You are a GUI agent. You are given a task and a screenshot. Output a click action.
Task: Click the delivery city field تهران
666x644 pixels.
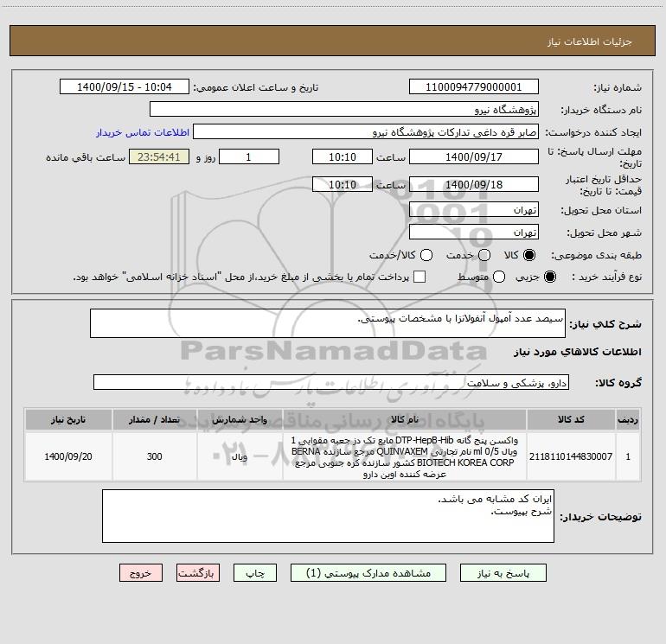tap(474, 232)
